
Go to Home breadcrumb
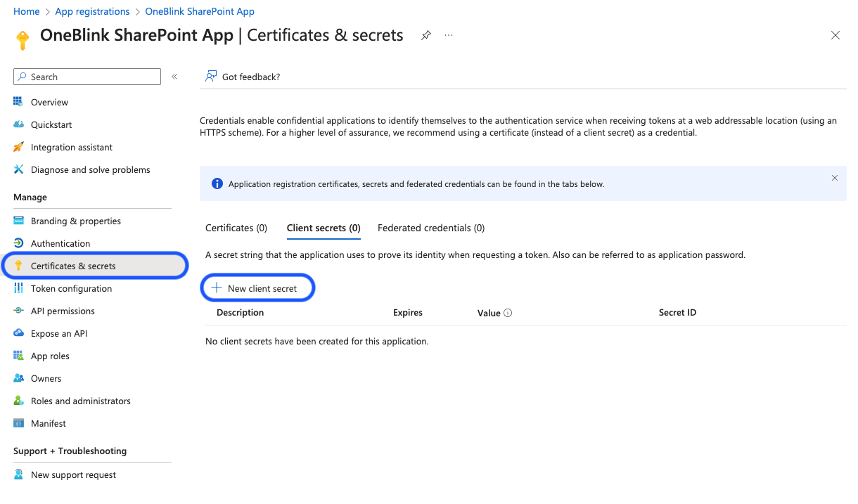[x=27, y=11]
